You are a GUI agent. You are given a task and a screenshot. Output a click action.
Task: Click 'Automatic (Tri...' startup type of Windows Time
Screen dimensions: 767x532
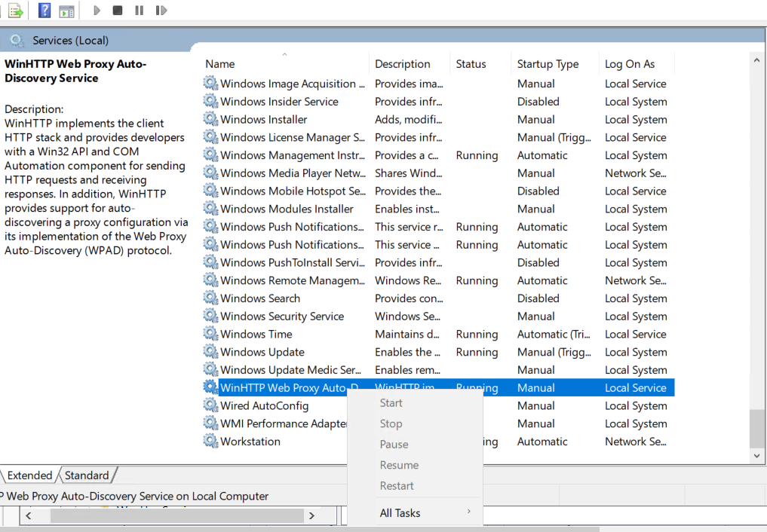coord(554,334)
